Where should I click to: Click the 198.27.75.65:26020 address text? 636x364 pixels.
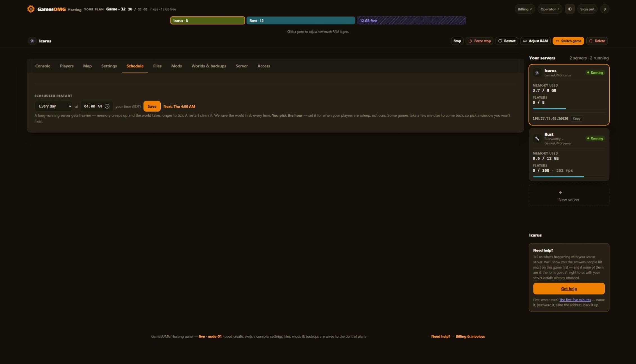pyautogui.click(x=550, y=119)
